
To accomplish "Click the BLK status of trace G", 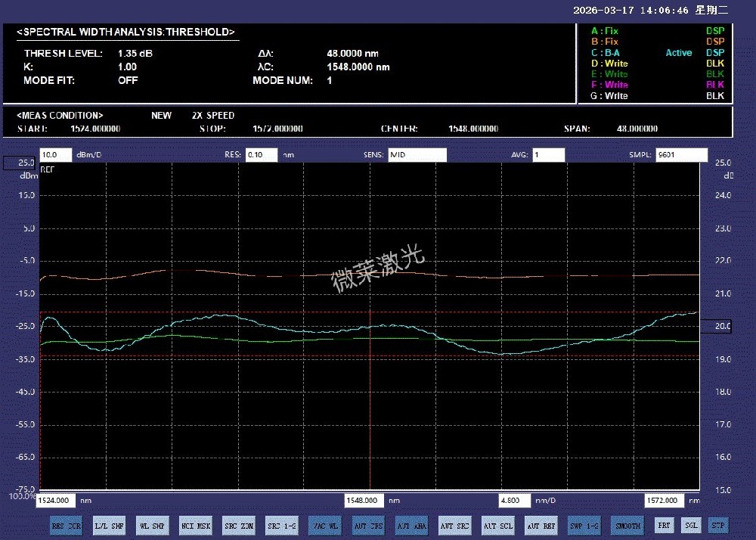I will (x=715, y=95).
